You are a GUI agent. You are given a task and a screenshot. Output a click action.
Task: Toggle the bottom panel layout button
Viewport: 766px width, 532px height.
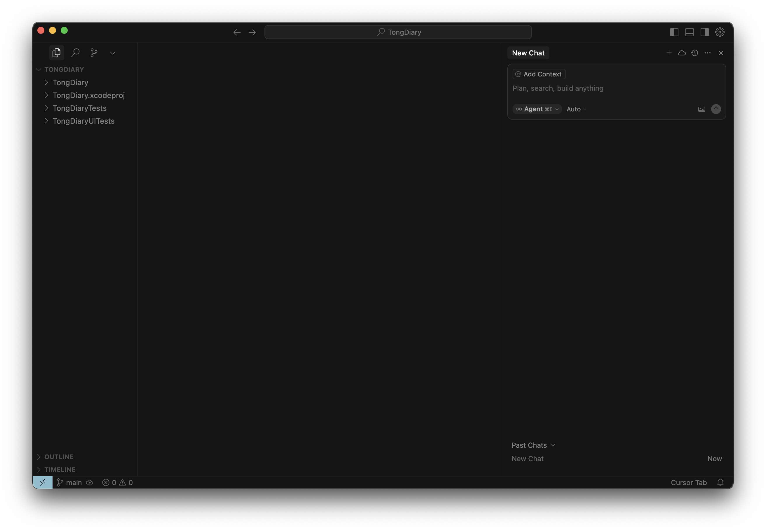(689, 32)
